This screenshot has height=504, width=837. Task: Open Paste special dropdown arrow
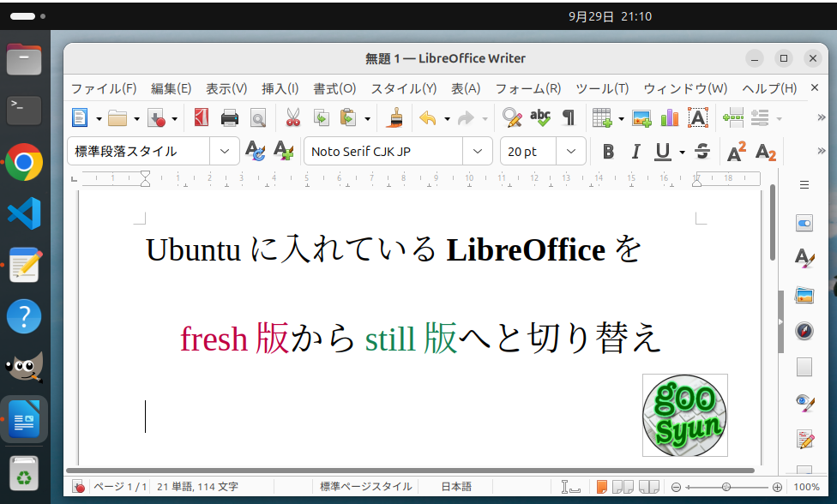click(x=367, y=119)
